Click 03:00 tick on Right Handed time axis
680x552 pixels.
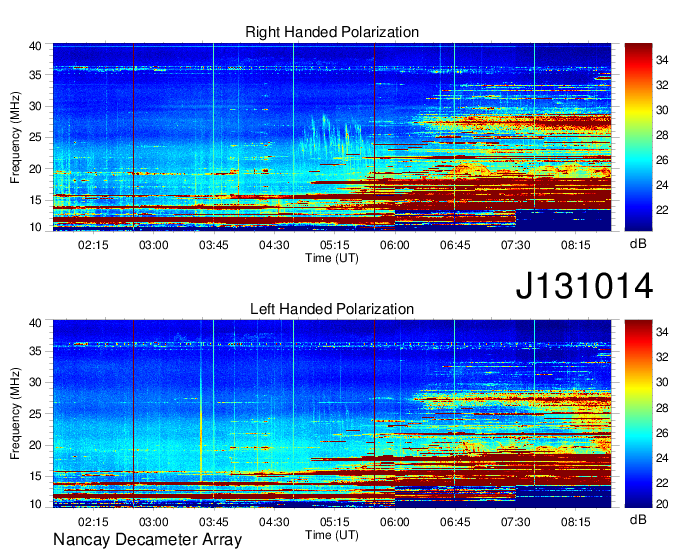coord(154,245)
